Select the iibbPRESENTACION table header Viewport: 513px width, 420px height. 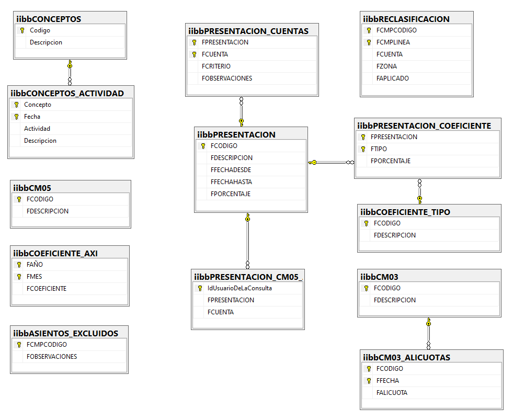tap(236, 134)
